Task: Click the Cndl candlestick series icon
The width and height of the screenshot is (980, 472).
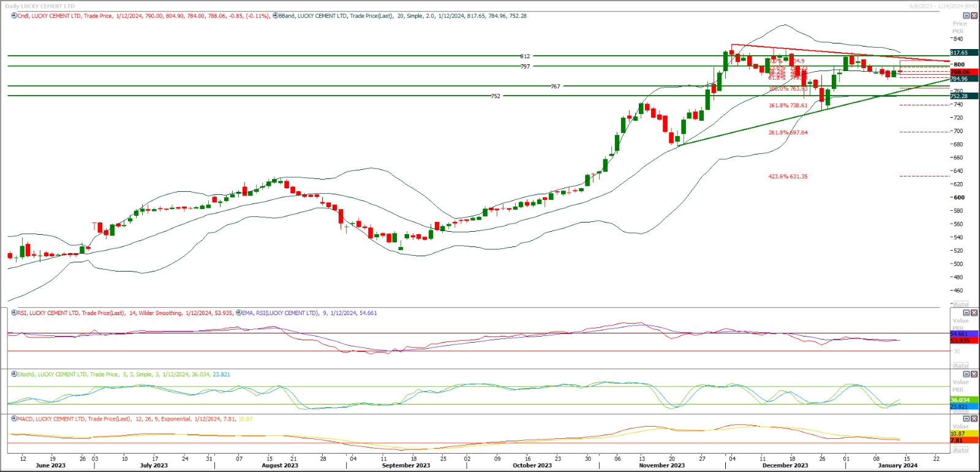Action: click(x=14, y=16)
